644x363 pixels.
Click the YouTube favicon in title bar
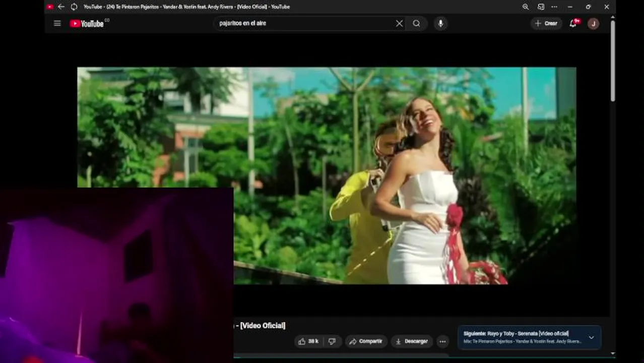coord(50,7)
